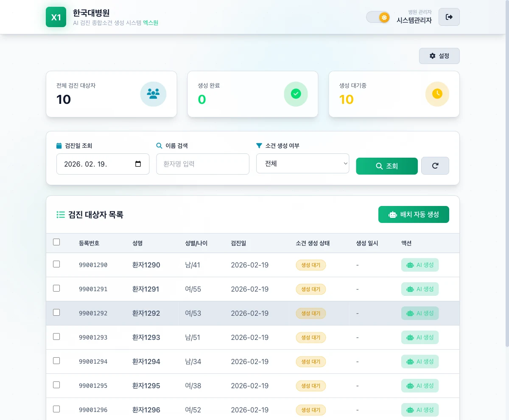Open the calendar picker icon in date field

pos(138,164)
